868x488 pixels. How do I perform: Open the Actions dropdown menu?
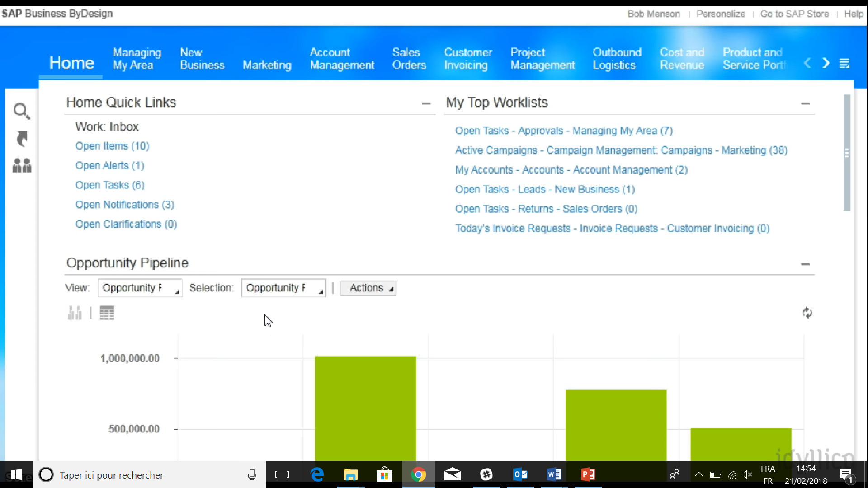click(x=368, y=288)
